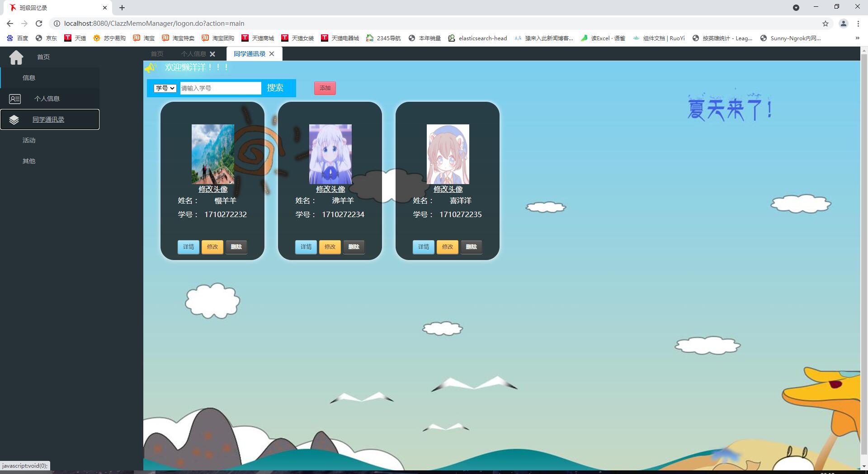
Task: Open the browser profile account icon
Action: (843, 24)
